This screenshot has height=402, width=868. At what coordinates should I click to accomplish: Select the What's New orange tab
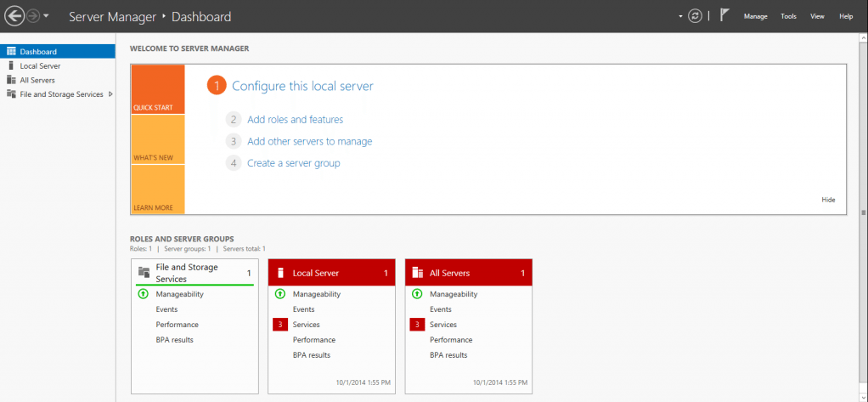tap(158, 140)
